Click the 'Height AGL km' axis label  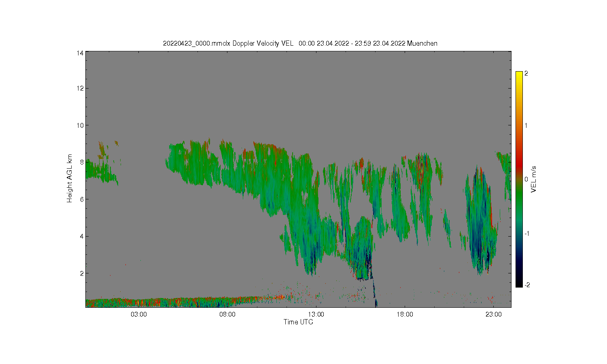[70, 178]
